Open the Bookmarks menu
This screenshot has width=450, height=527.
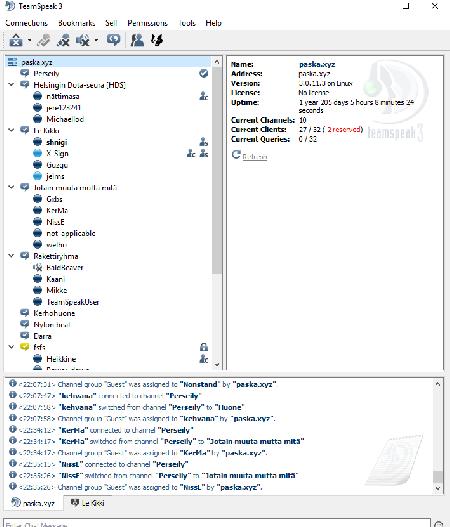pos(77,23)
